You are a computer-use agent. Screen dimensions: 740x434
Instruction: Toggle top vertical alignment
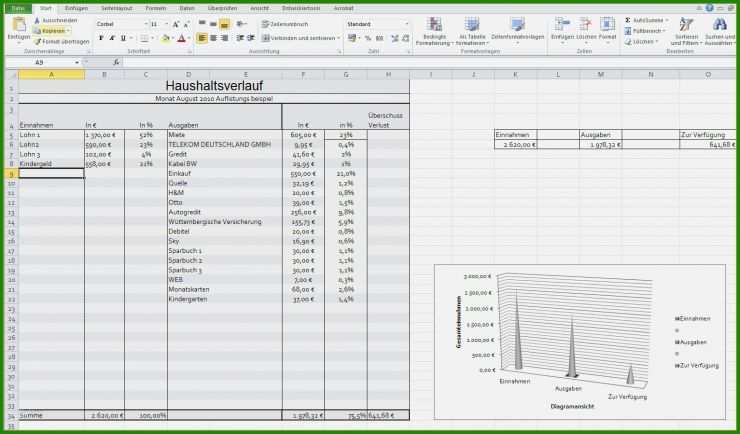[x=202, y=24]
